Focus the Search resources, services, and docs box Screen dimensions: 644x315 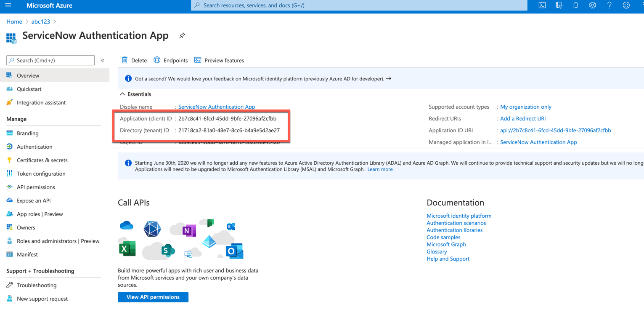click(x=359, y=5)
